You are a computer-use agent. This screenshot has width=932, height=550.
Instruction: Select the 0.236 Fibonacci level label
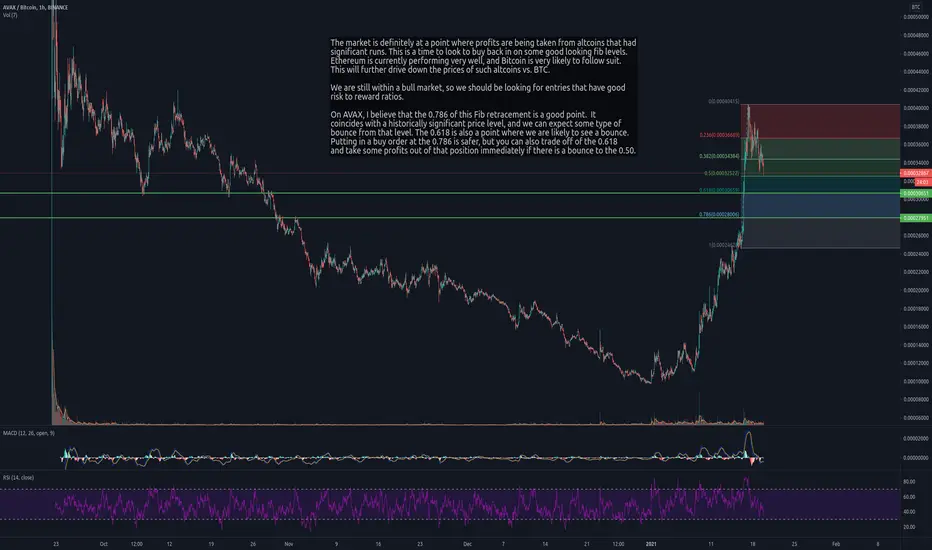pyautogui.click(x=719, y=135)
